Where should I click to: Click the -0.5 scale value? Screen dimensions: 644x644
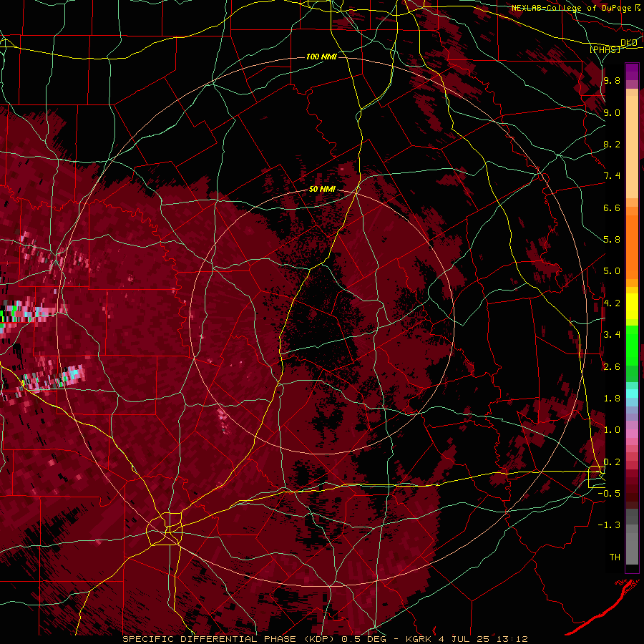[610, 493]
